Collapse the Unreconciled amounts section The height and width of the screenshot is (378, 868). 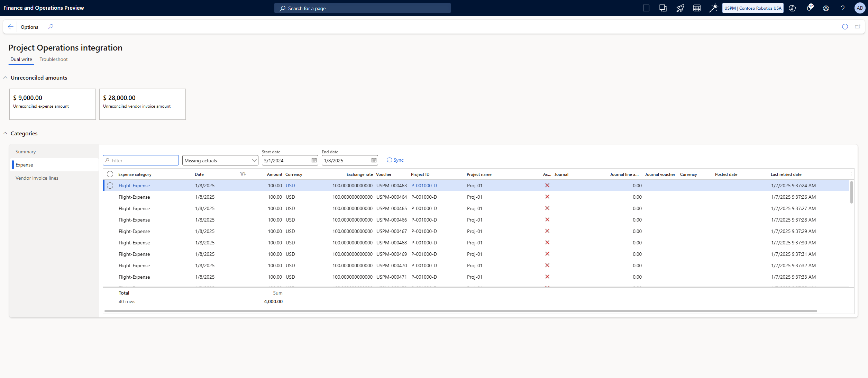click(5, 78)
